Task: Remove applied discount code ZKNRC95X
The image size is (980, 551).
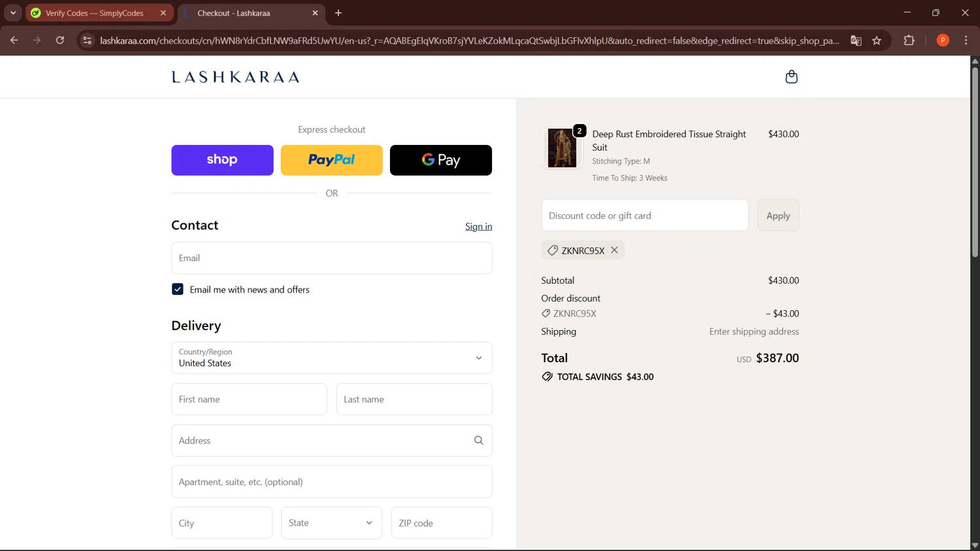Action: pyautogui.click(x=614, y=250)
